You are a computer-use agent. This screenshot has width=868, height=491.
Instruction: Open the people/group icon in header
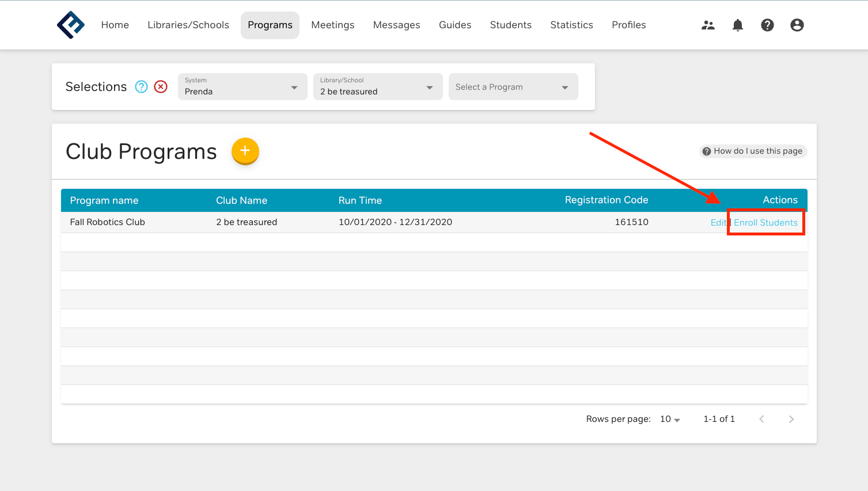[708, 25]
